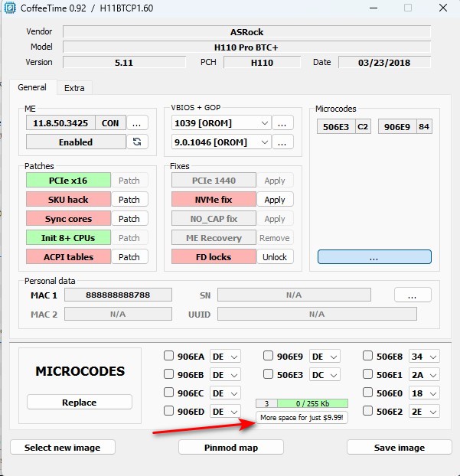Tick the 906EA microcode checkbox
460x476 pixels.
[168, 356]
